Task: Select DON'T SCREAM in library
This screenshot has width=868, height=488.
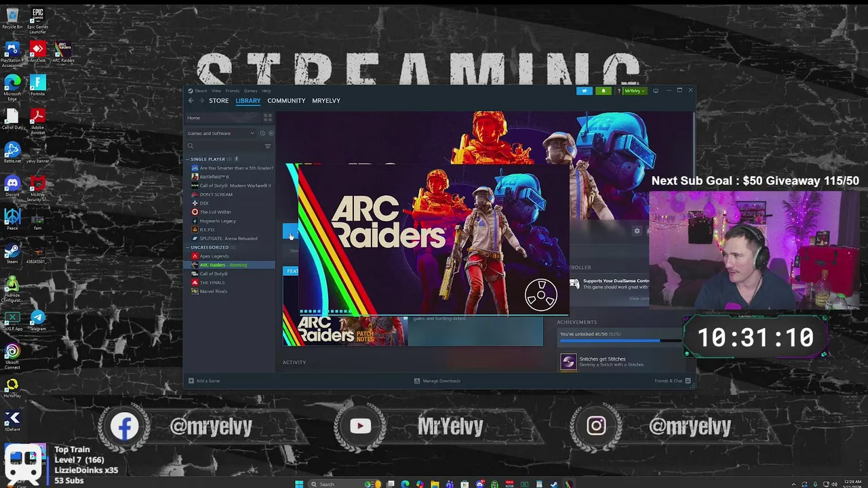Action: coord(216,195)
